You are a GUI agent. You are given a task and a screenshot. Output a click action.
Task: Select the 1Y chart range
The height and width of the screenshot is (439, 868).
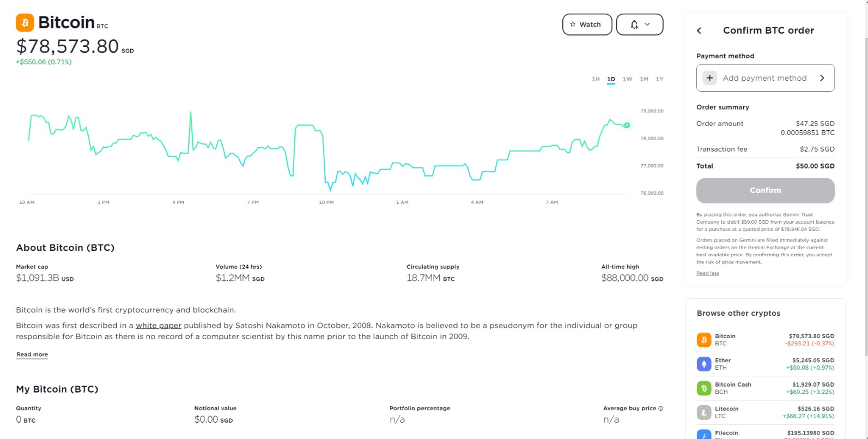click(659, 79)
